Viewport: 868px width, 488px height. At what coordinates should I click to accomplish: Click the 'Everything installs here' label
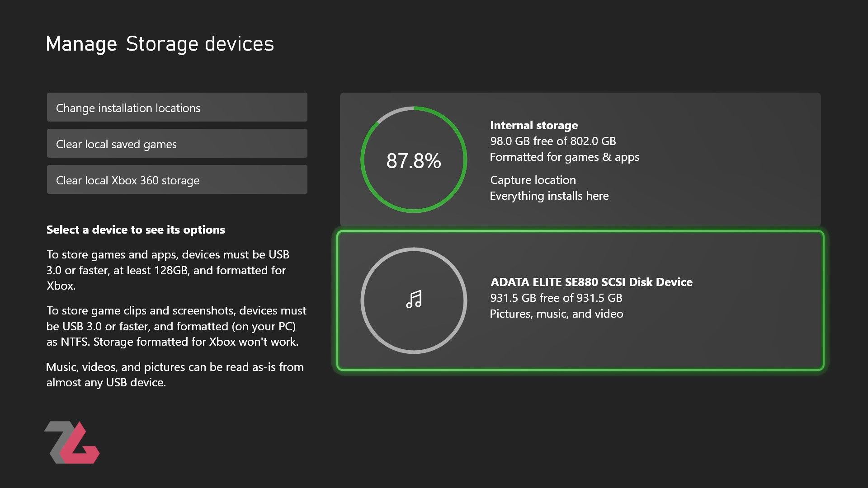(x=549, y=196)
